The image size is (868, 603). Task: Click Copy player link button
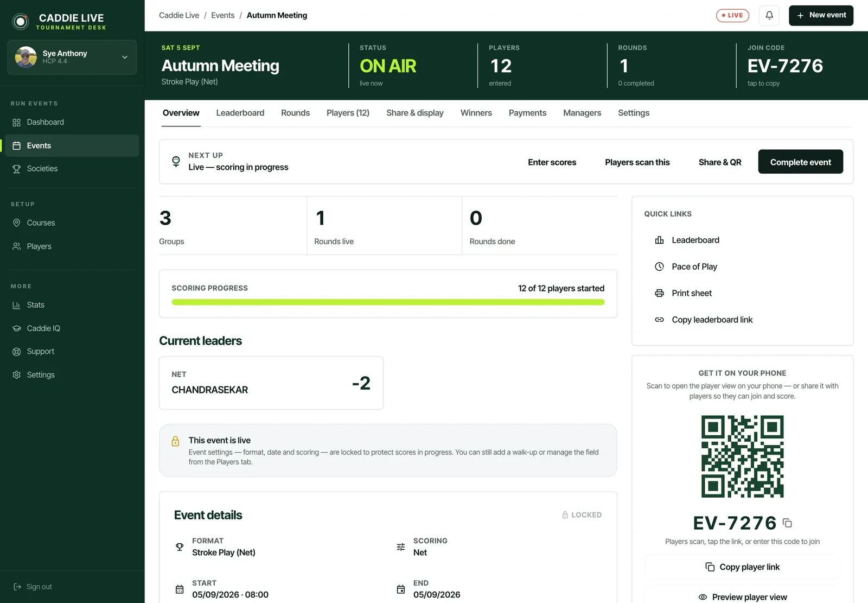click(x=743, y=567)
